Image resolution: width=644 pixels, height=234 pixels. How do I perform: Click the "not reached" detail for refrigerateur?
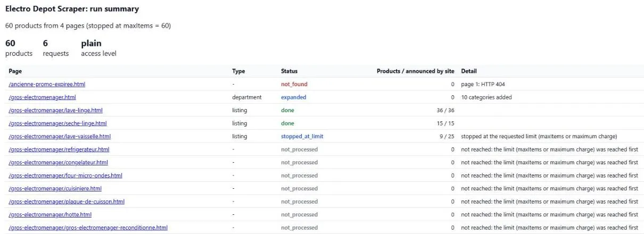point(549,149)
